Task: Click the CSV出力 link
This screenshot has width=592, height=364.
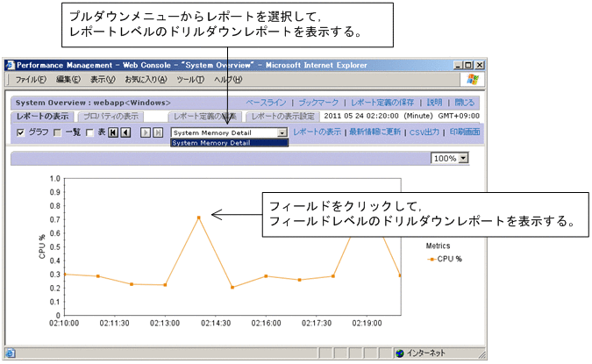Action: click(x=427, y=132)
